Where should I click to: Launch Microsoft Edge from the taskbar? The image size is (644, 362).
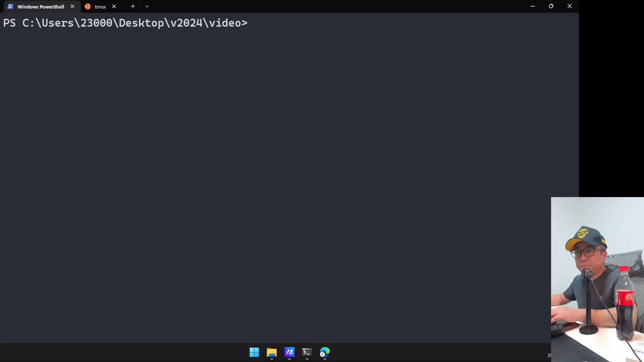[324, 352]
